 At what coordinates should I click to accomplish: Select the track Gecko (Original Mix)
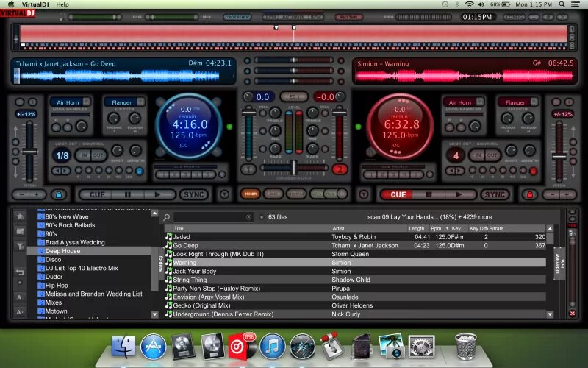pos(355,305)
